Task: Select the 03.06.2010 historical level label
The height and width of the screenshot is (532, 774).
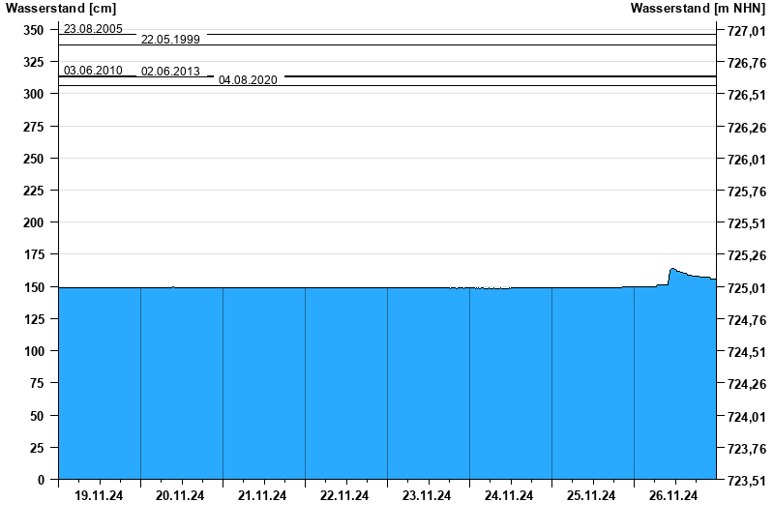Action: (x=93, y=71)
